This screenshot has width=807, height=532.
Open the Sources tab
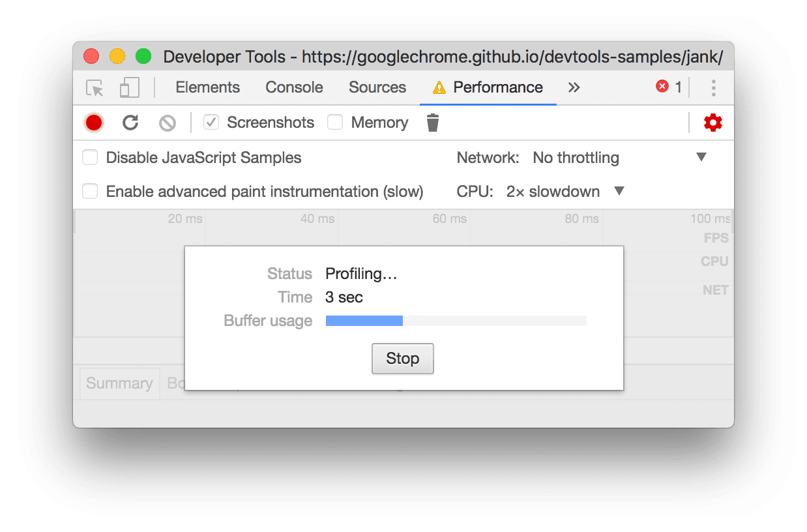click(377, 87)
